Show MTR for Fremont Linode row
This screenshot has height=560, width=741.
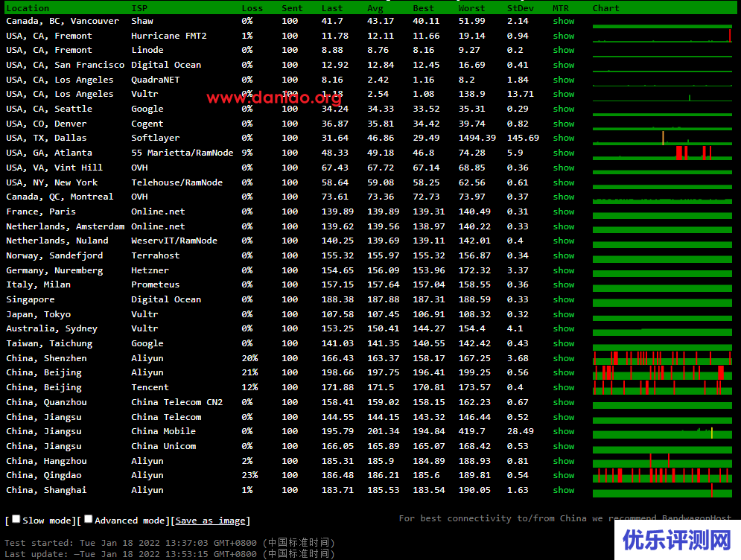564,50
